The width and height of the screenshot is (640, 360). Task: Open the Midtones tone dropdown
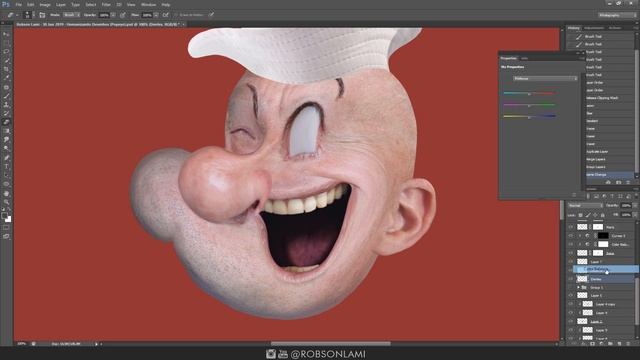click(x=545, y=78)
